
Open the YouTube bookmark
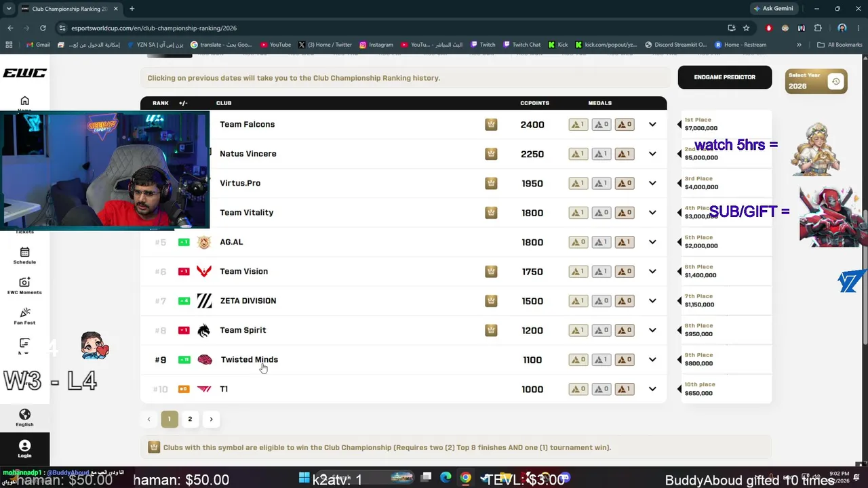click(x=275, y=45)
